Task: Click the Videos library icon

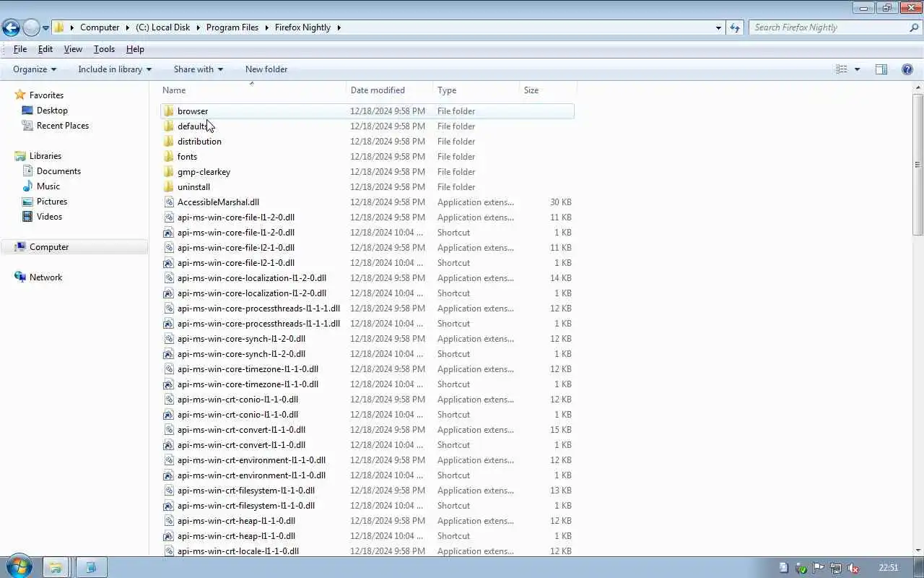Action: click(27, 217)
